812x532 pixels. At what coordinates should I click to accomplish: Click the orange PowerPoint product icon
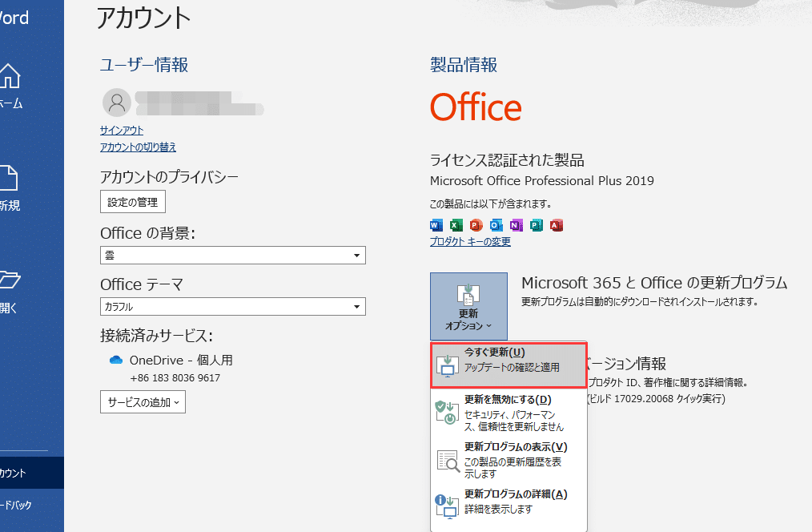click(476, 224)
